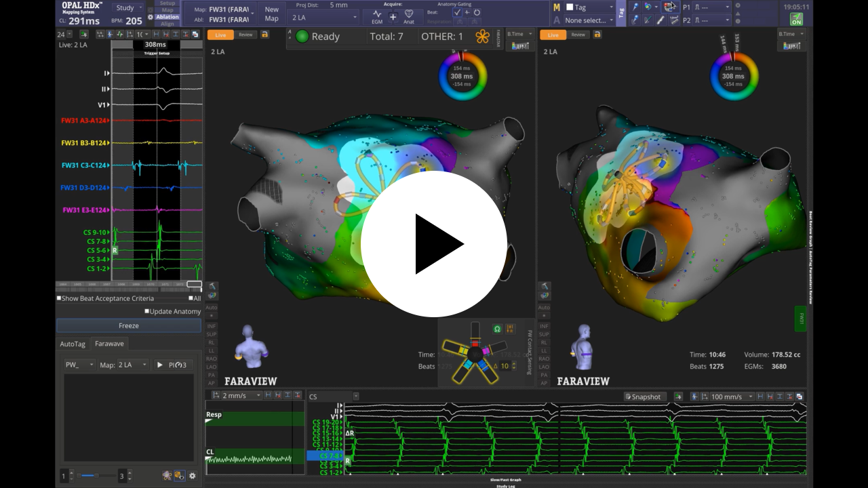The height and width of the screenshot is (488, 868).
Task: Click the LAO view button beside the right map
Action: click(544, 366)
